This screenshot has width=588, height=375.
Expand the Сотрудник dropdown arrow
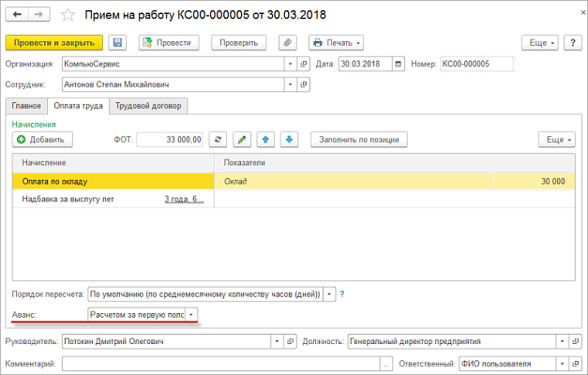289,84
